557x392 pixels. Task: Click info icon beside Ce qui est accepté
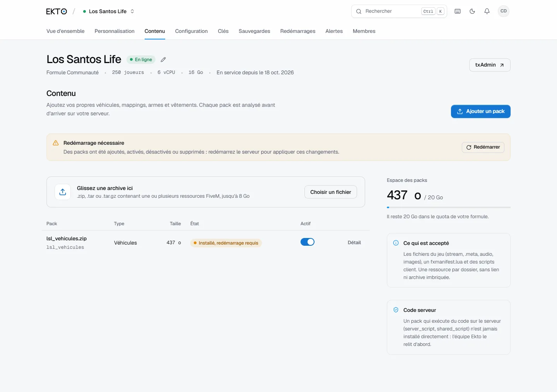point(396,243)
